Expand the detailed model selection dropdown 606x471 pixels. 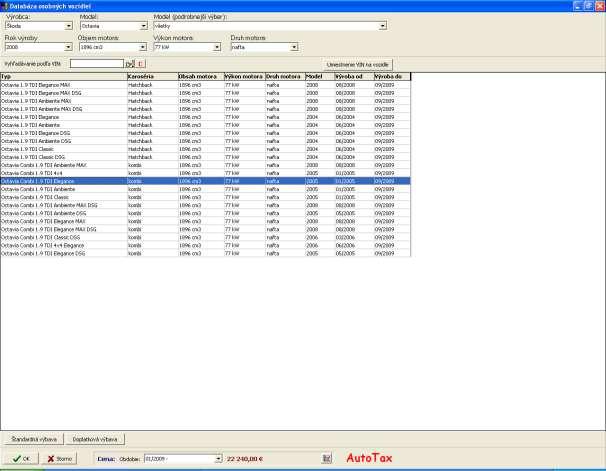(383, 26)
